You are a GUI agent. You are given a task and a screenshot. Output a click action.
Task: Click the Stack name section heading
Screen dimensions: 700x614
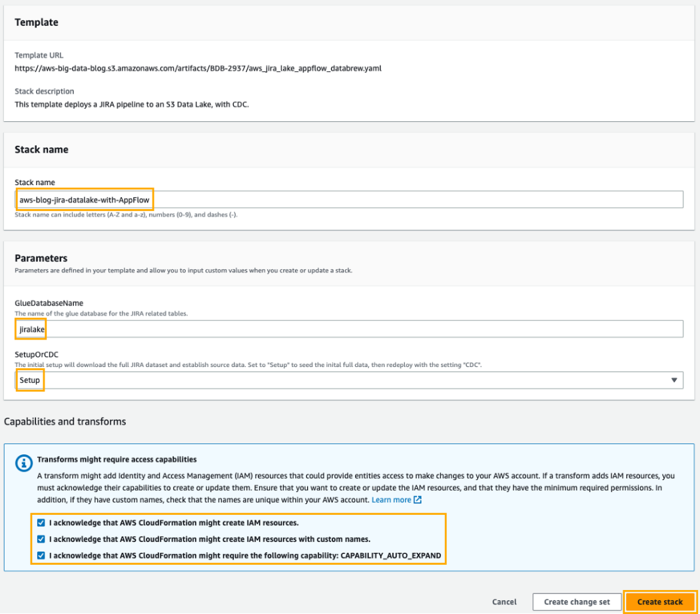pyautogui.click(x=41, y=149)
